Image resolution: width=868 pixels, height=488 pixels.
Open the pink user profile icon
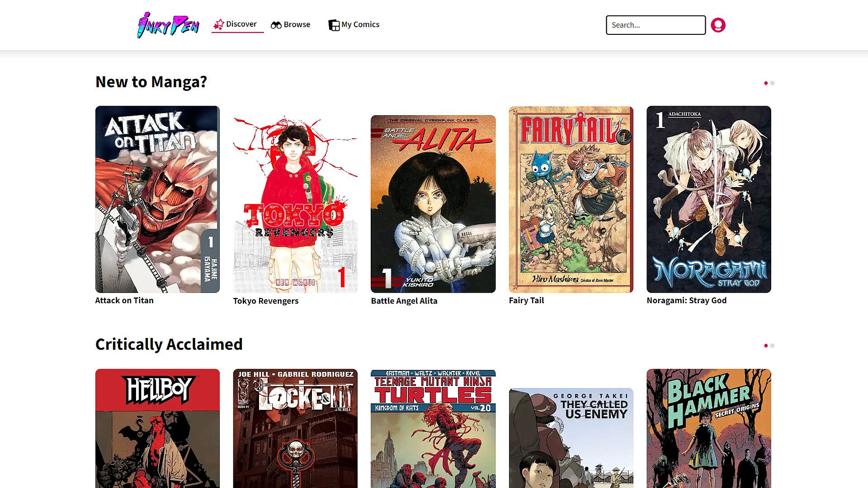(718, 25)
